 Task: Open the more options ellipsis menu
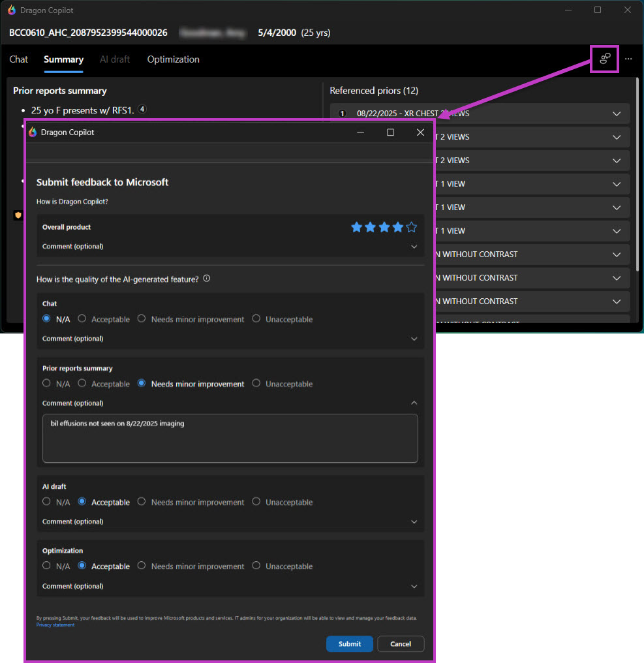(628, 59)
